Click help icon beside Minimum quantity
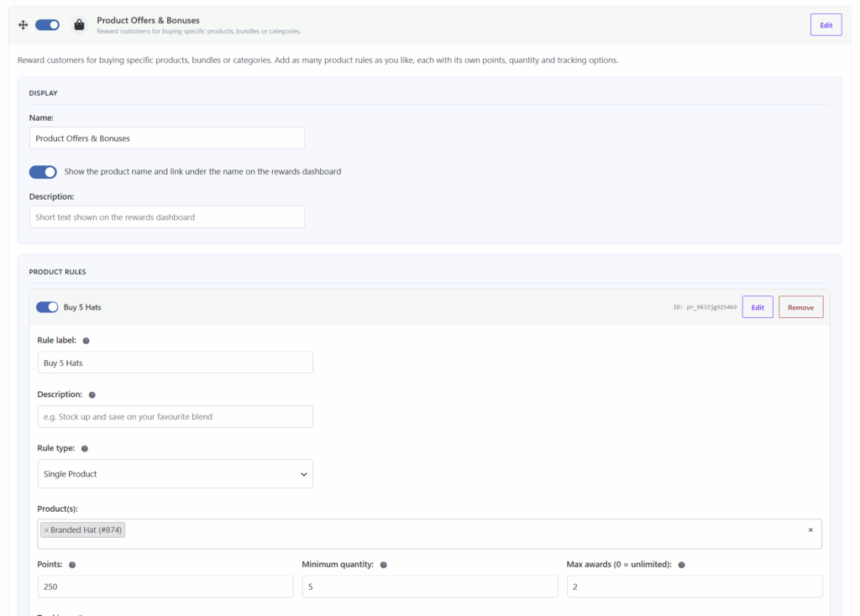This screenshot has width=860, height=616. click(383, 565)
